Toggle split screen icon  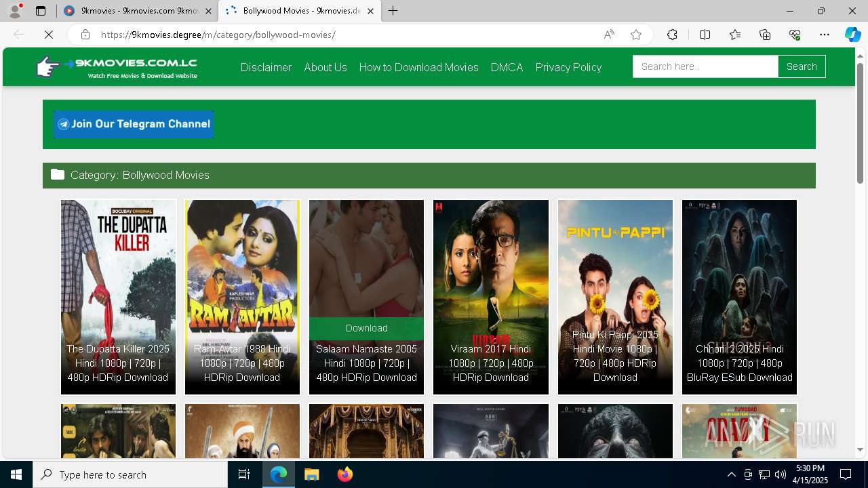click(705, 35)
